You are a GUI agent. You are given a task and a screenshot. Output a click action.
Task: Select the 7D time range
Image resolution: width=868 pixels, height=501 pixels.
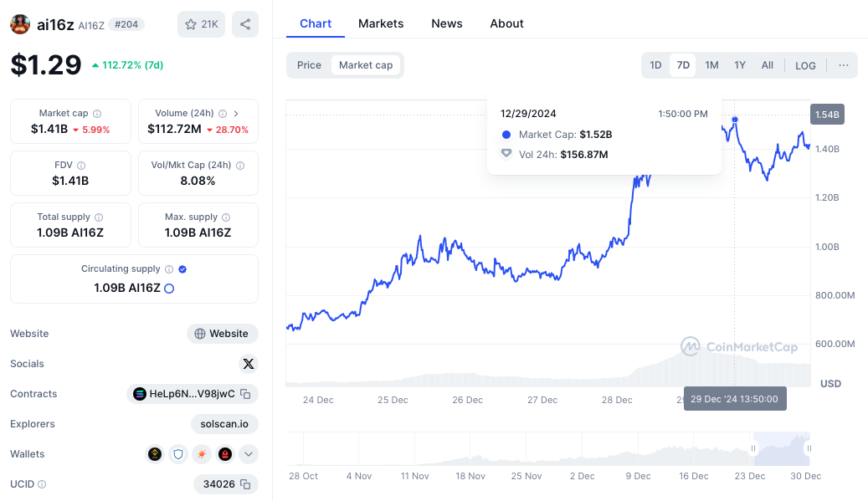point(683,65)
